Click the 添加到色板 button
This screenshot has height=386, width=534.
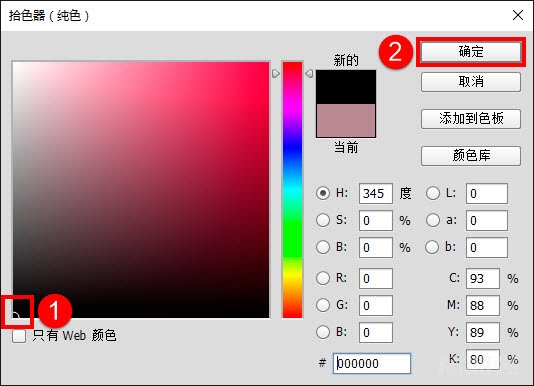point(471,119)
